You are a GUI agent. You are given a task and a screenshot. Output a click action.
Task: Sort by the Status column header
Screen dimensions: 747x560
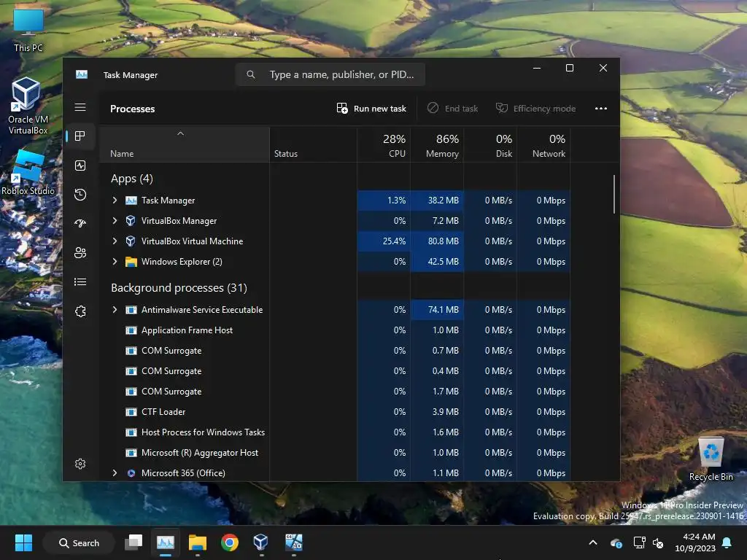314,145
